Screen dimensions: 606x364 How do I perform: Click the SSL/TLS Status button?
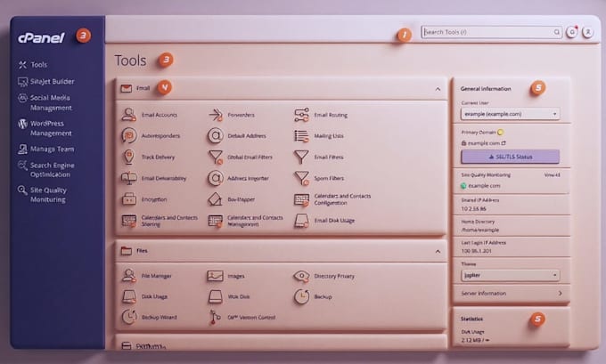pos(510,157)
